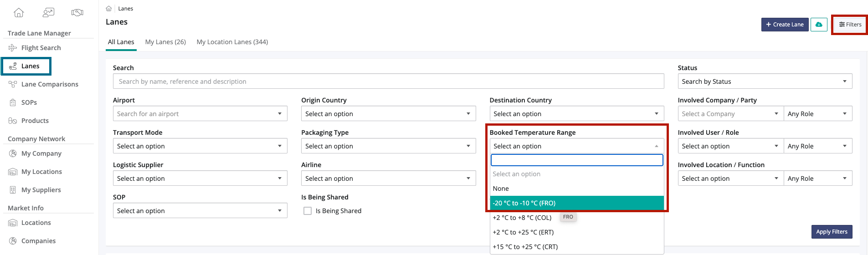Image resolution: width=868 pixels, height=255 pixels.
Task: Switch to the My Lanes (26) tab
Action: click(x=165, y=42)
